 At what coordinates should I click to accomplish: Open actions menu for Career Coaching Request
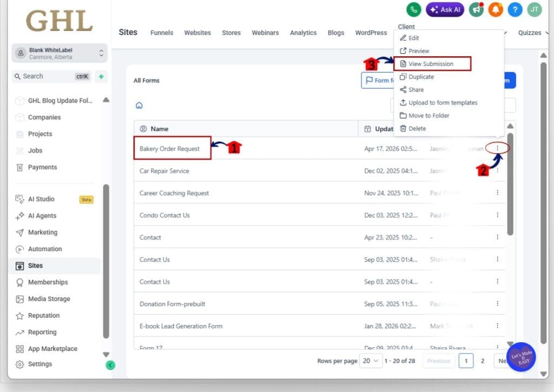click(498, 192)
